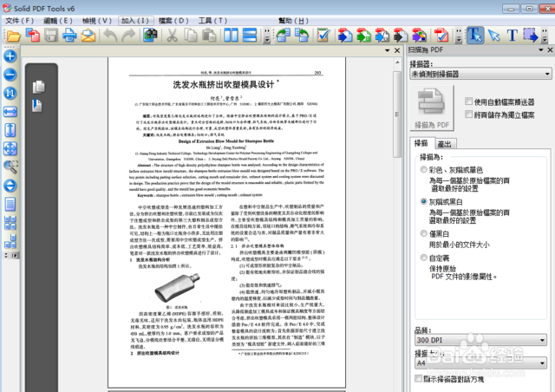Close the open document tab
This screenshot has height=392, width=555.
point(397,50)
